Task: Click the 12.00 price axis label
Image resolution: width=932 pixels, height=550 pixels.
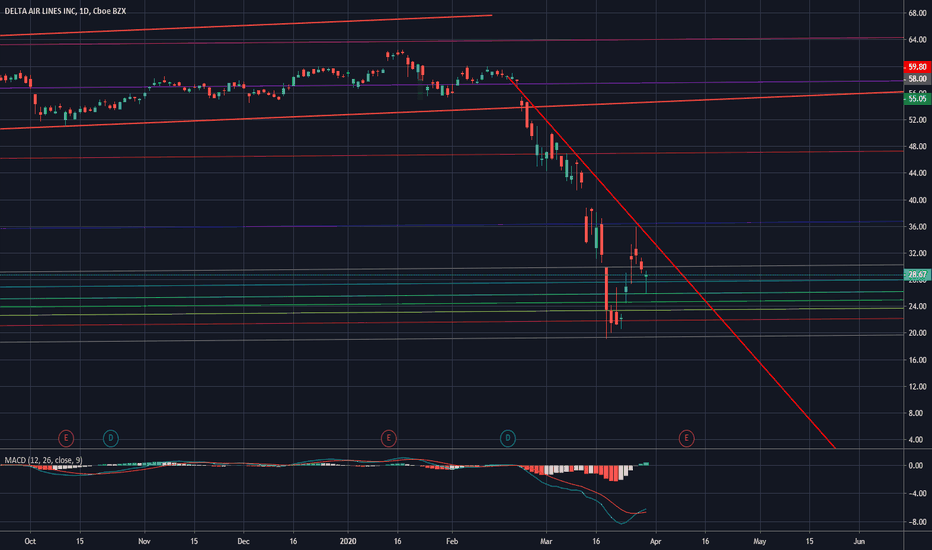Action: [x=917, y=386]
